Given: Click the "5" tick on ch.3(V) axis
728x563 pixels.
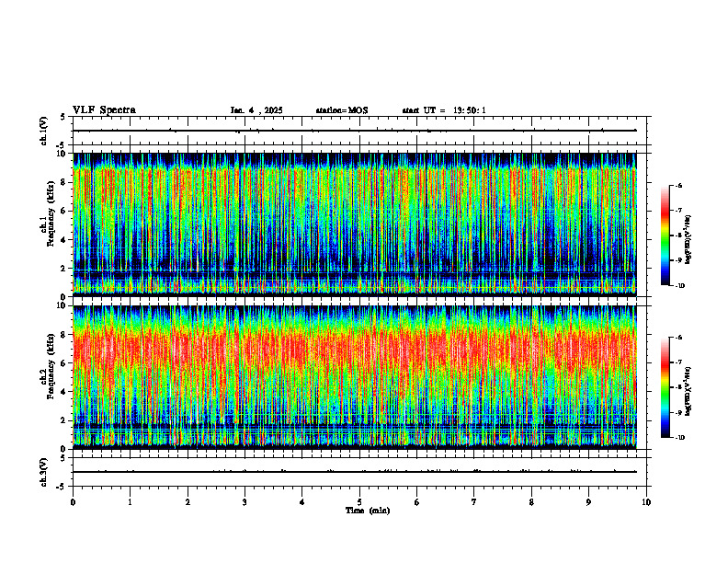Looking at the screenshot, I should pos(63,458).
